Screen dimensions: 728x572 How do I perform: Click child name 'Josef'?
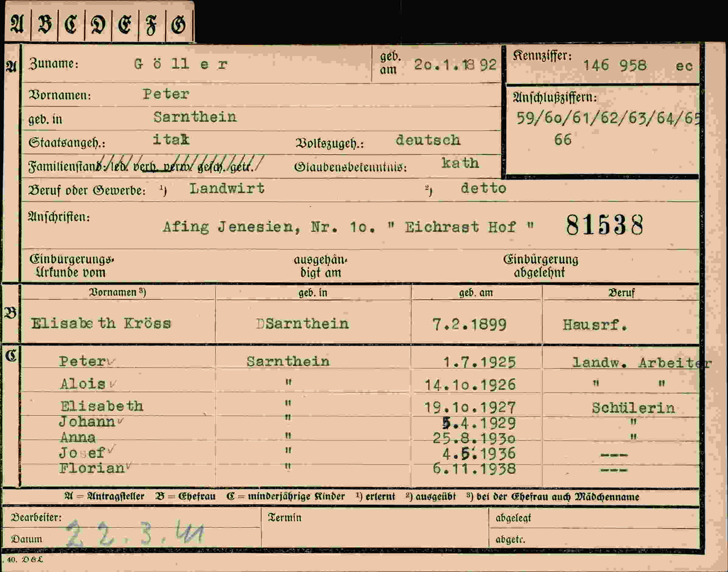point(82,453)
